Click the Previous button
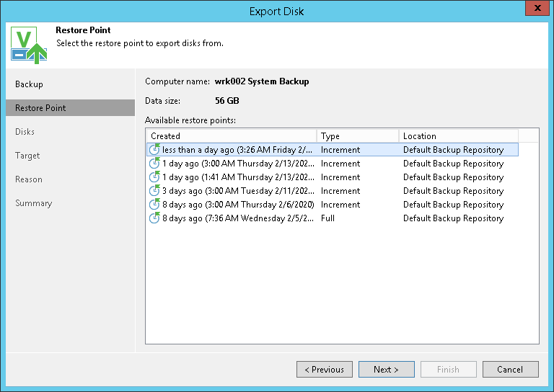Viewport: 554px width, 392px height. tap(325, 369)
